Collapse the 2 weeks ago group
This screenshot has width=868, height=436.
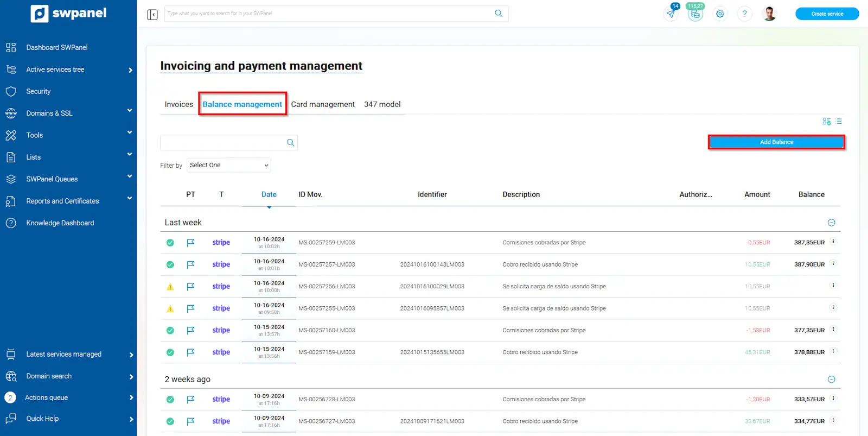(x=831, y=380)
